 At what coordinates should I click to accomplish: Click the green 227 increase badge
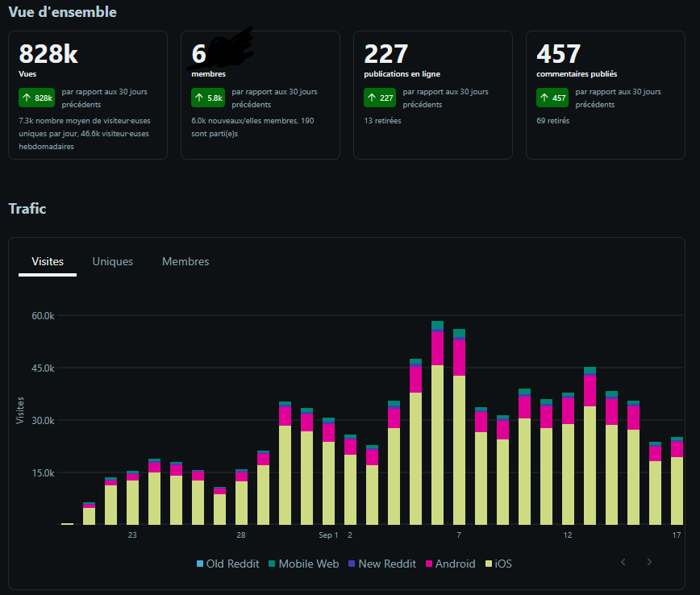380,98
